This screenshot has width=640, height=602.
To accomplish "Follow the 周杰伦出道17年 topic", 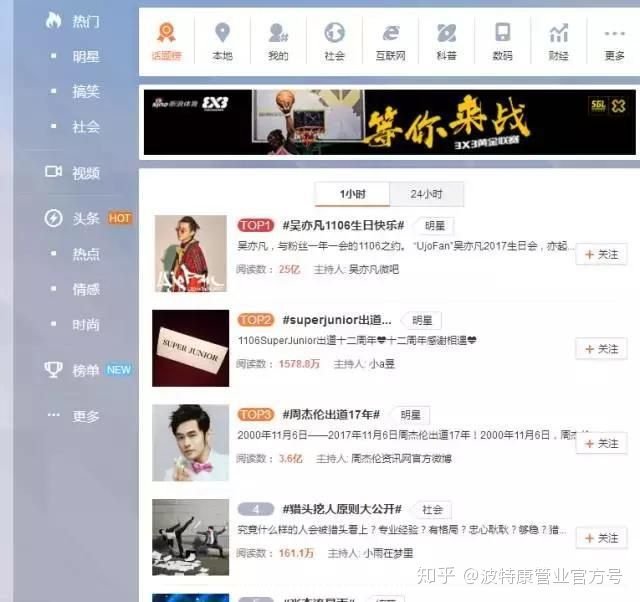I will point(601,444).
